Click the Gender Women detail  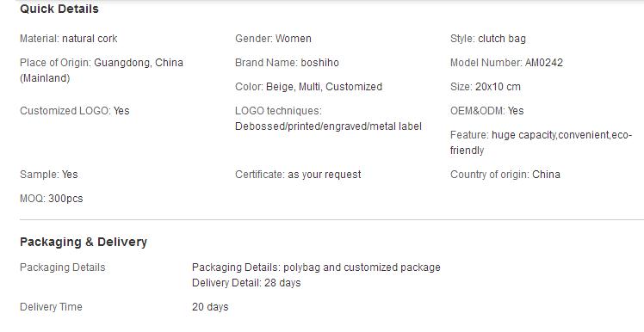(273, 39)
